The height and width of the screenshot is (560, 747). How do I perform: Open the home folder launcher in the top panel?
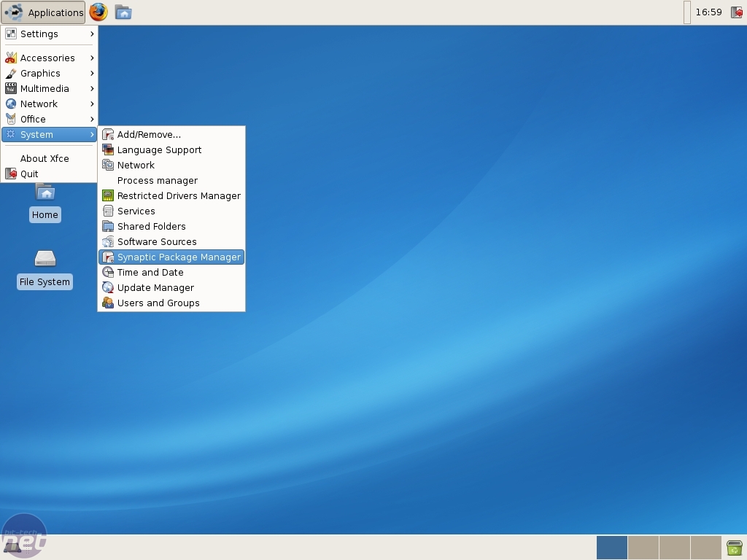(123, 12)
